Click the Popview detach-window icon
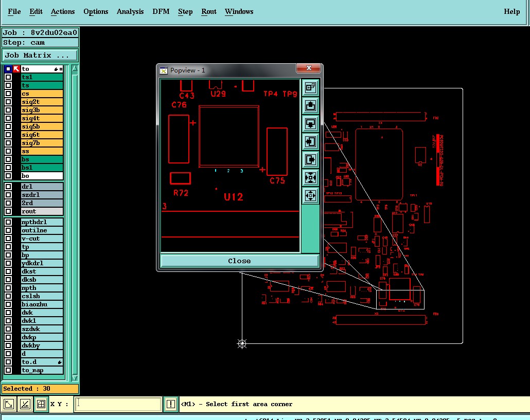Screen dimensions: 530x420 click(x=310, y=88)
